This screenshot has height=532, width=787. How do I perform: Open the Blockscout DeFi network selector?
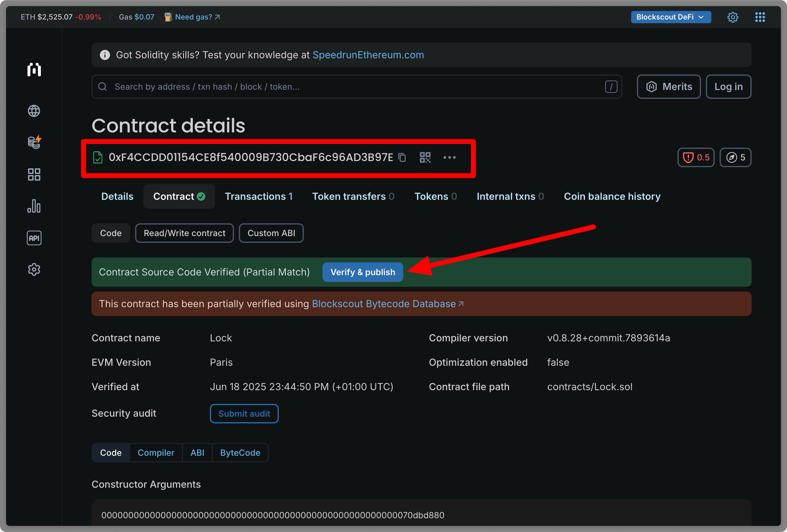pyautogui.click(x=671, y=17)
